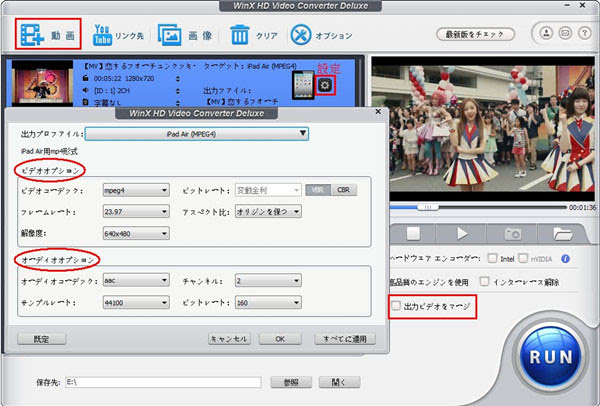Click the save destination E:\ path field

(x=163, y=382)
